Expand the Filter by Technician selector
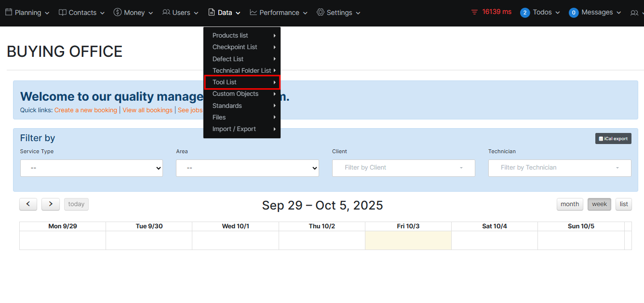 tap(560, 168)
